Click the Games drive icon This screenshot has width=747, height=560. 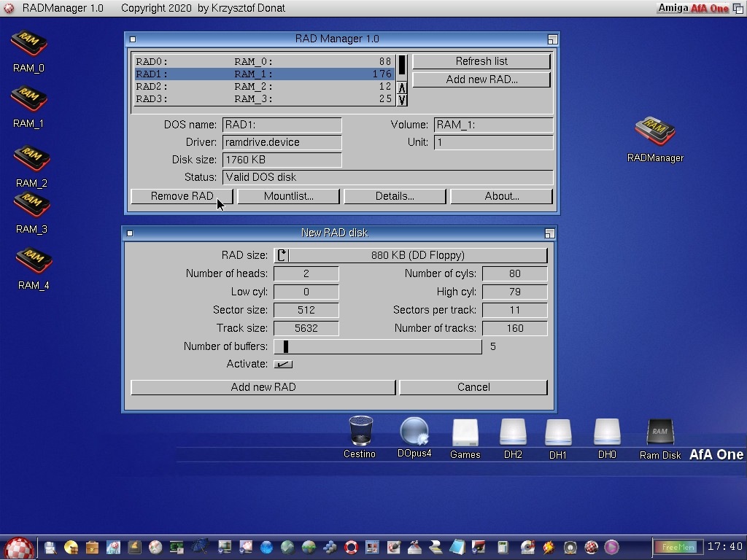465,432
